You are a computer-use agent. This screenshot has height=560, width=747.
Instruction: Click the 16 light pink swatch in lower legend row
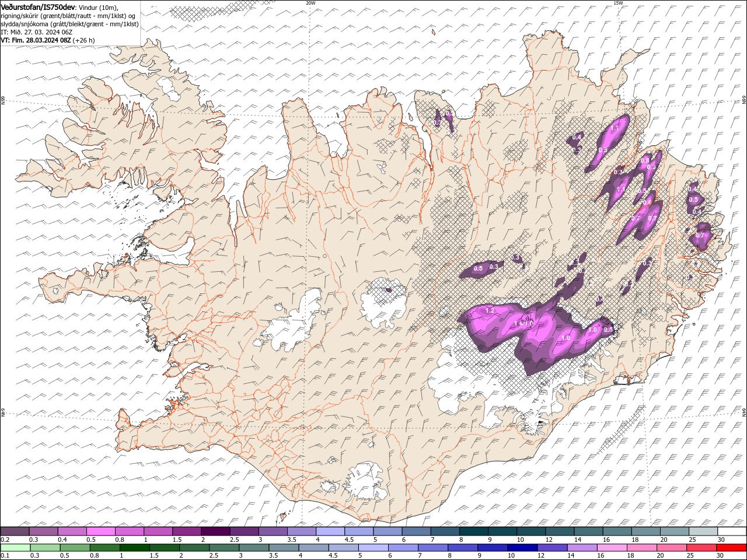tap(612, 548)
